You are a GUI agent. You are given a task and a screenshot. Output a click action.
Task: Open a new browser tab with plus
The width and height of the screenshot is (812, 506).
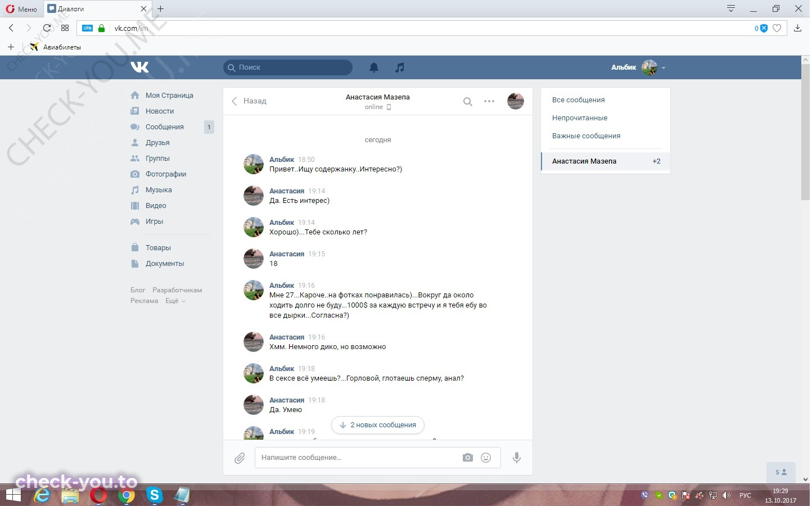pos(161,9)
